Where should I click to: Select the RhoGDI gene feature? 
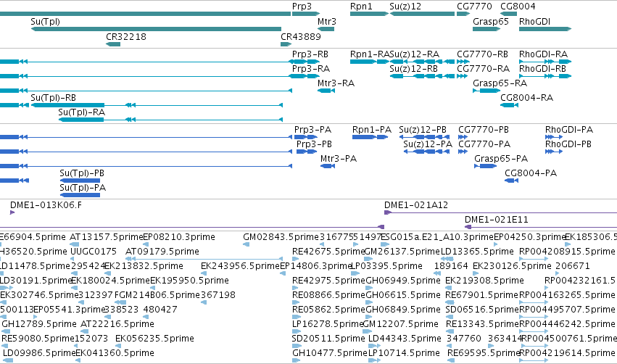coord(545,29)
